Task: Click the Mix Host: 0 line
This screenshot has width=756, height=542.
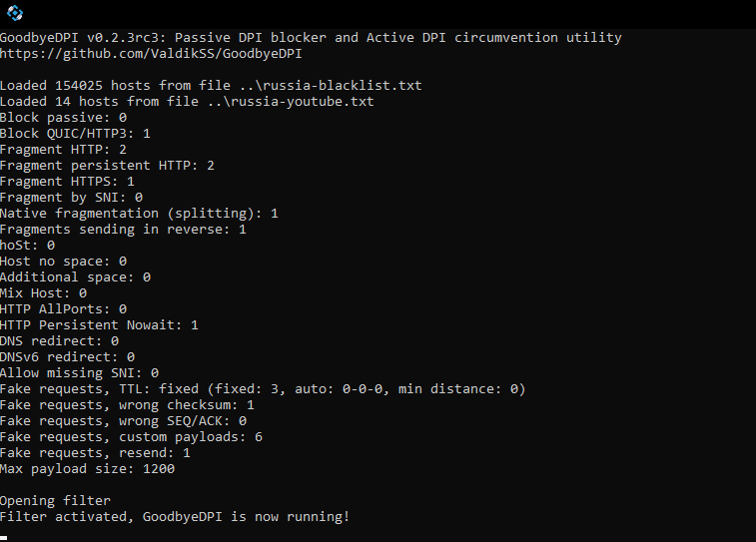Action: (43, 292)
